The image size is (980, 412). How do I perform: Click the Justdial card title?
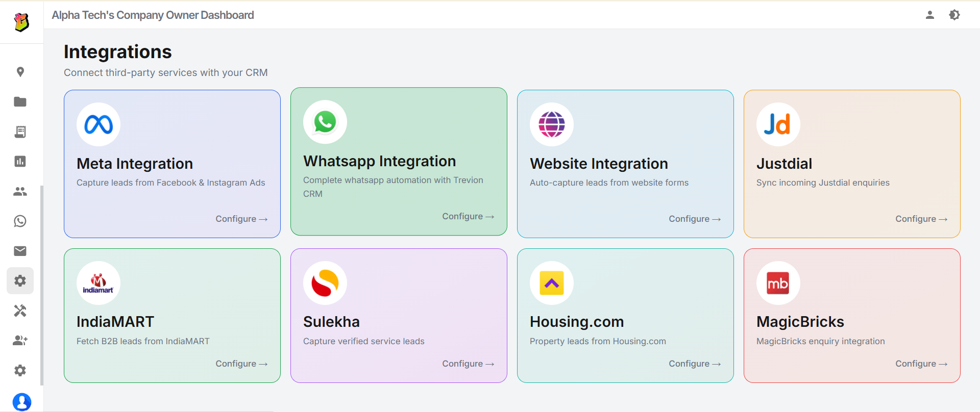pos(784,164)
